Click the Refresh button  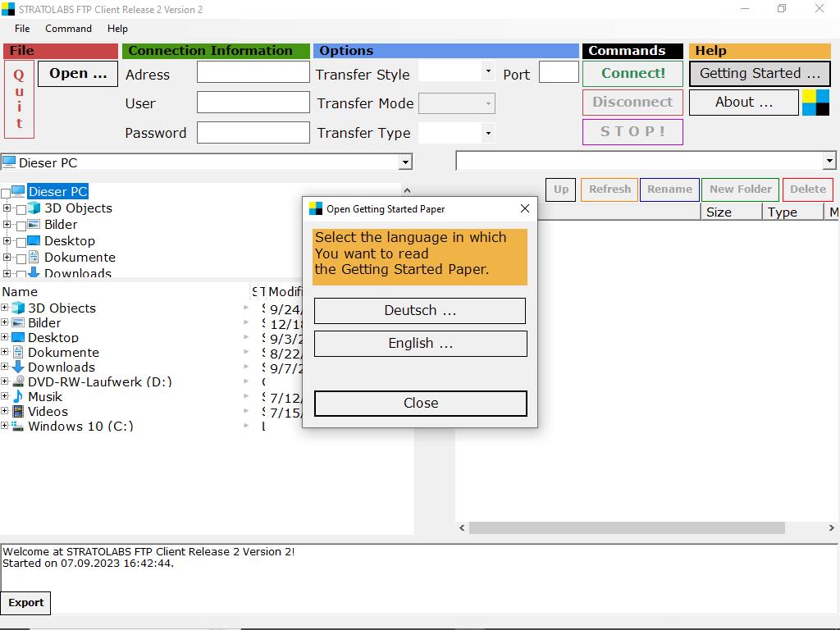pyautogui.click(x=609, y=189)
